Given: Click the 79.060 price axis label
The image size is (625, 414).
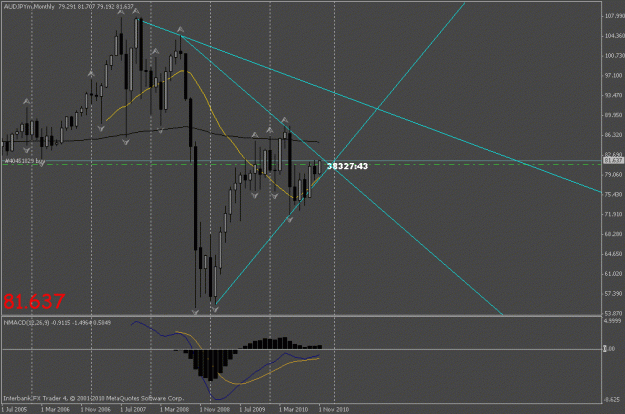Looking at the screenshot, I should [614, 175].
